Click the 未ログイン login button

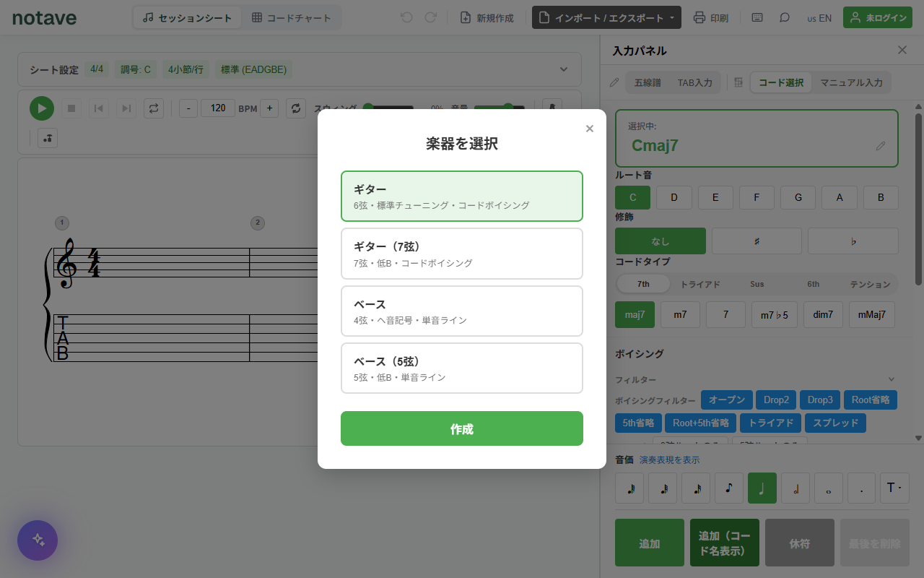click(878, 17)
